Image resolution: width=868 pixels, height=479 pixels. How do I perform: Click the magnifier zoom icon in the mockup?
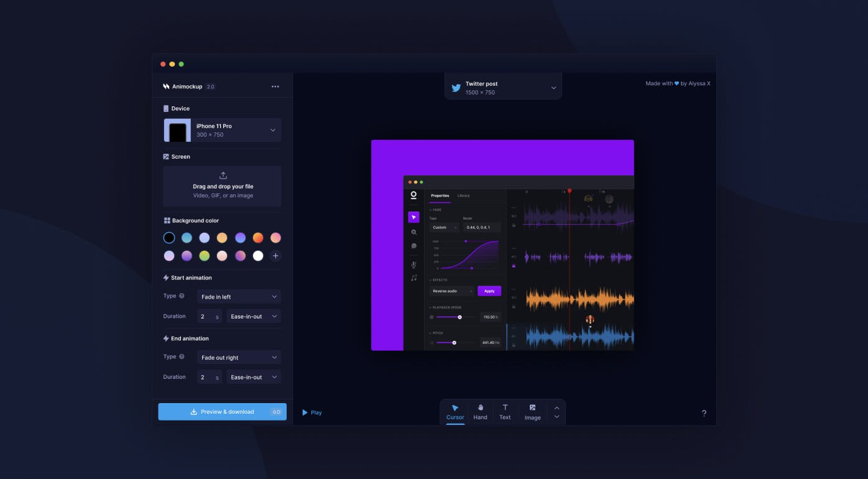[x=413, y=232]
